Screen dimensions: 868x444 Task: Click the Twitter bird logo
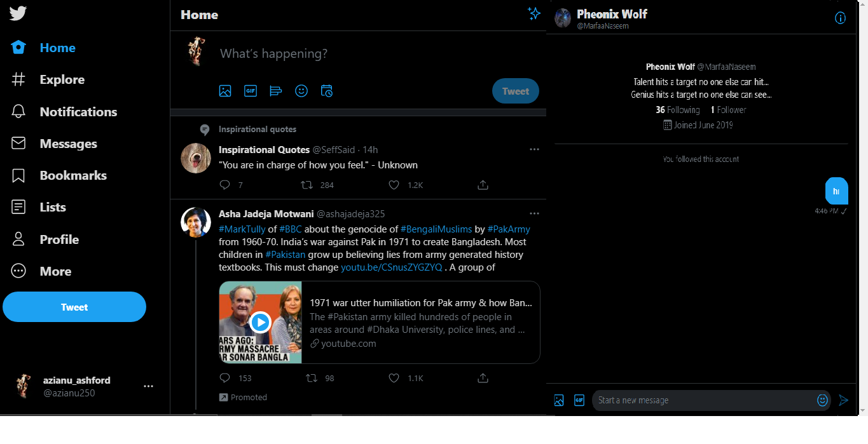[x=18, y=13]
